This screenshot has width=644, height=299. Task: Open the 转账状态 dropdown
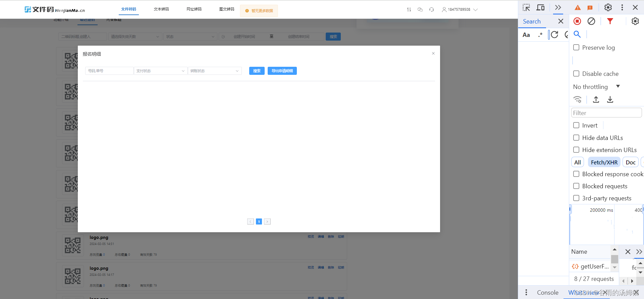pos(215,71)
